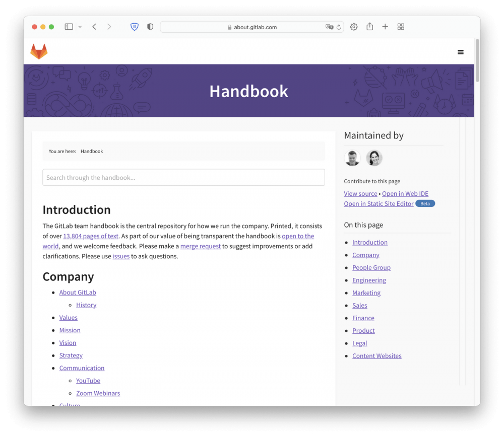Viewport: 504px width, 437px height.
Task: Toggle the Safari sidebar button
Action: pos(69,27)
